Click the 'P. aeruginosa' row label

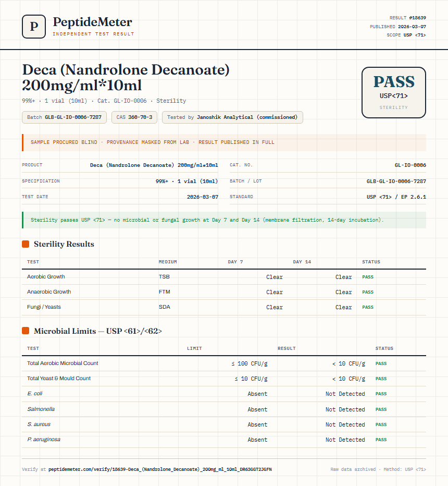44,440
